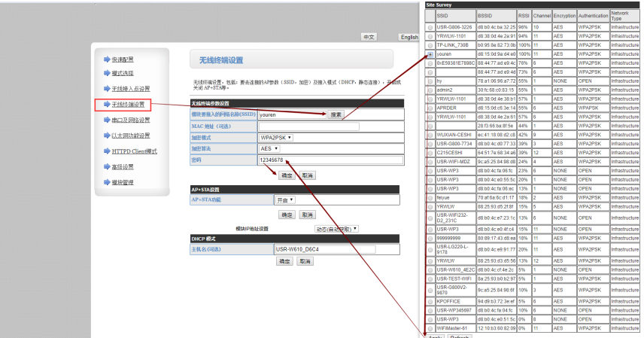Click the arrow icon beside 无线接入点设置
The height and width of the screenshot is (338, 644).
click(106, 89)
